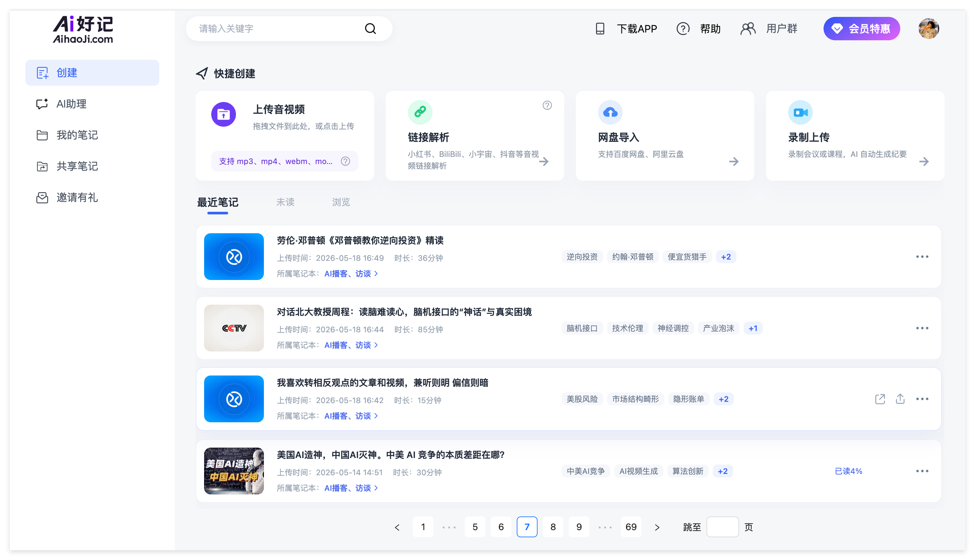The height and width of the screenshot is (560, 975).
Task: Go to page 1
Action: (422, 527)
